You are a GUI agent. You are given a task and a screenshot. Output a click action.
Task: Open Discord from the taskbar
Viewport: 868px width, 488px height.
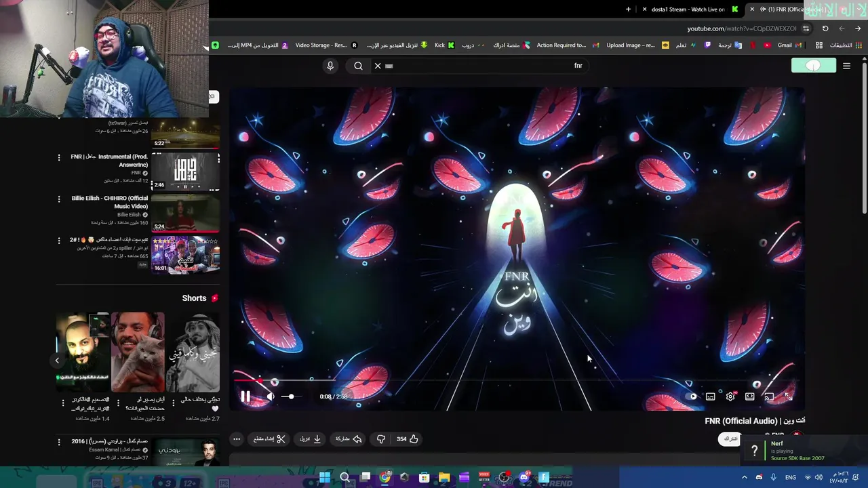coord(524,477)
